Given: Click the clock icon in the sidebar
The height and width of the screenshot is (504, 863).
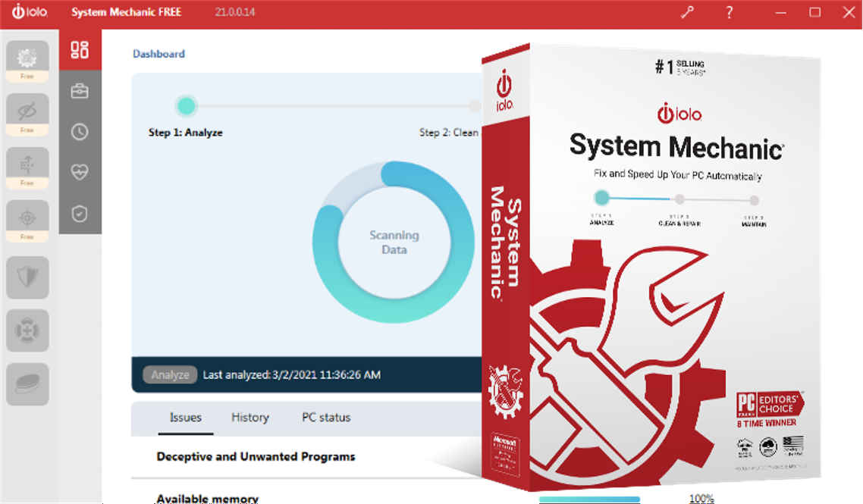Looking at the screenshot, I should tap(80, 132).
